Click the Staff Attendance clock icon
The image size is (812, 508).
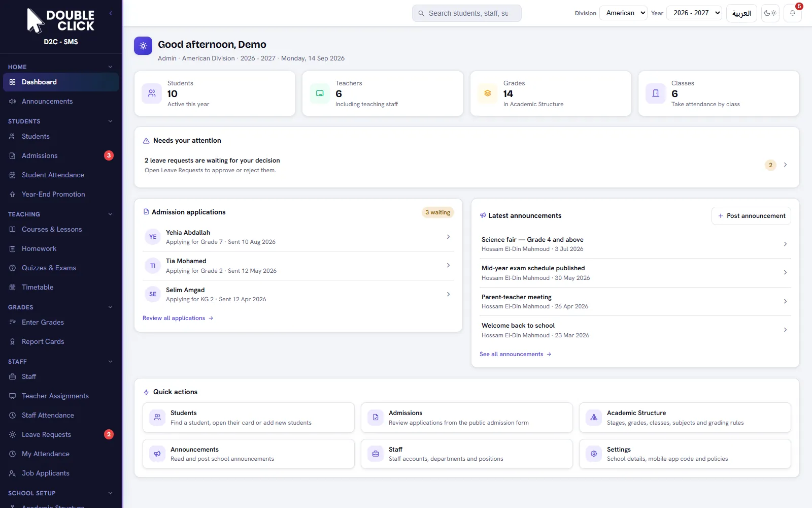(x=12, y=415)
